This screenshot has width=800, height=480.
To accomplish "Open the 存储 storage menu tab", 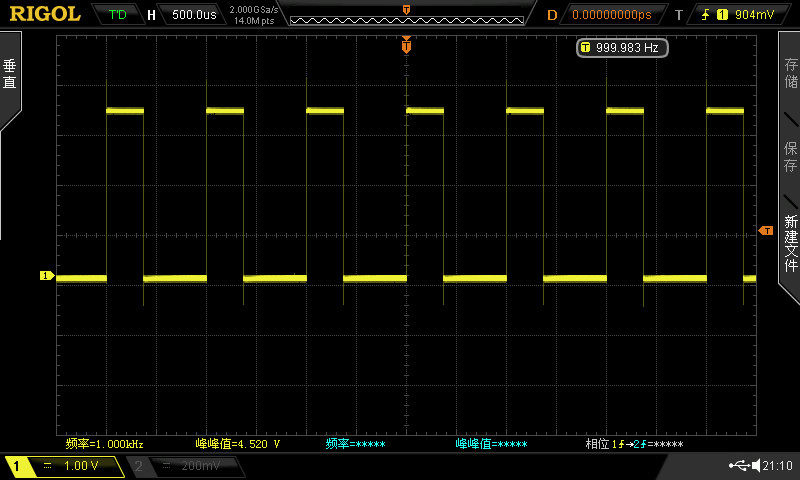I will point(790,73).
